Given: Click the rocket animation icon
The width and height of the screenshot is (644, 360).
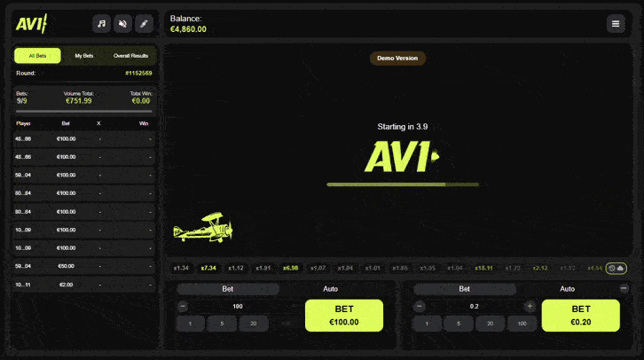Looking at the screenshot, I should [144, 24].
